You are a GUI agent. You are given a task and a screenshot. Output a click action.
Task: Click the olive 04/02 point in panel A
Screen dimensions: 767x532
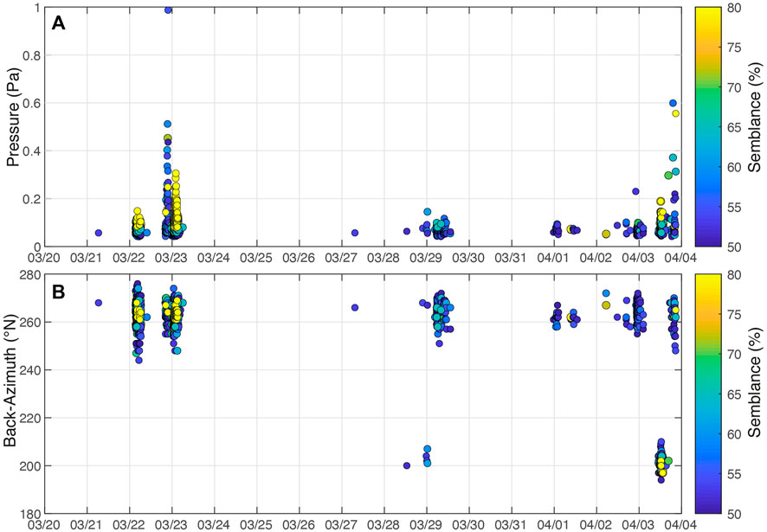pos(606,234)
